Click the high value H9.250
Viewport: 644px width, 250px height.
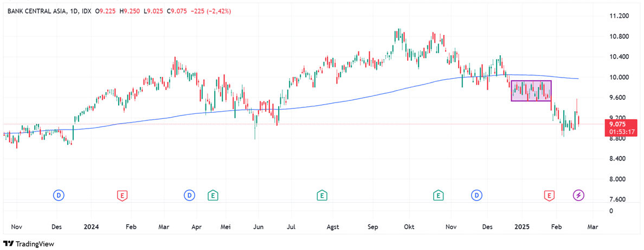(130, 11)
